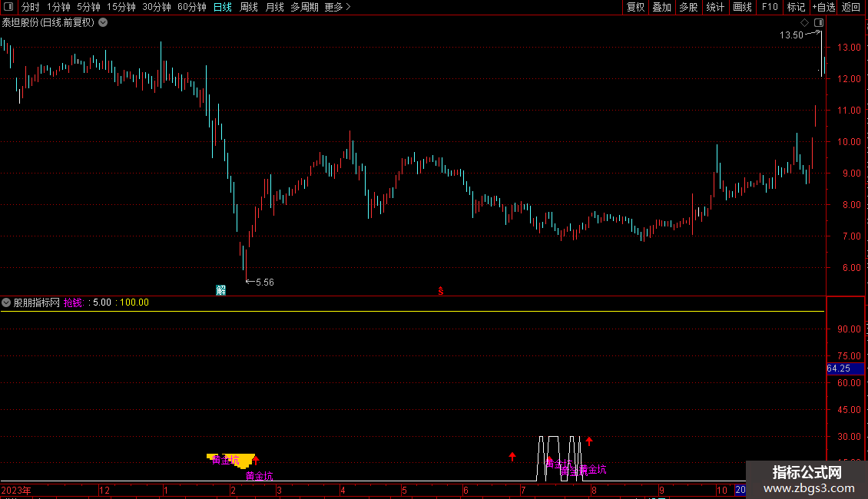This screenshot has width=868, height=499.
Task: Click the 13.50 high price label
Action: (791, 35)
